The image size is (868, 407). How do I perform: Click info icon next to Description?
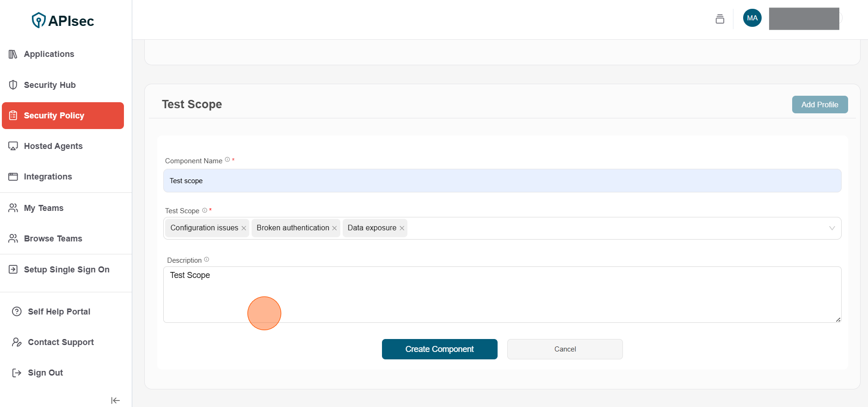(x=207, y=259)
